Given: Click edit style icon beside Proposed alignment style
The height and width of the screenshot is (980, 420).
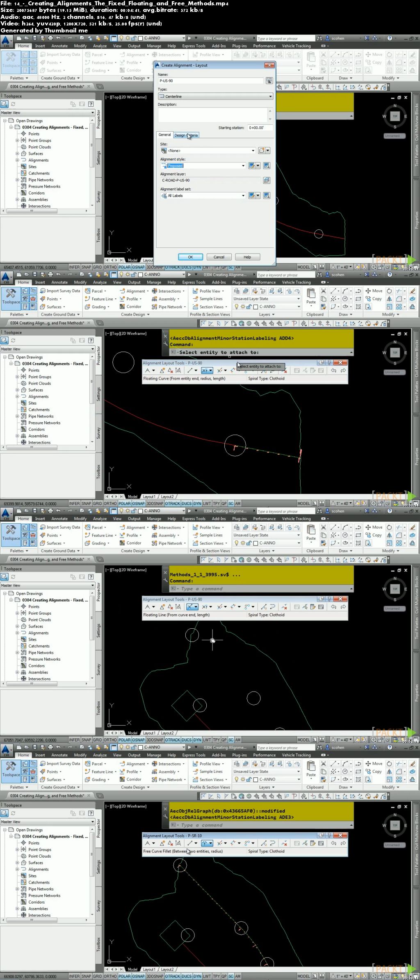Looking at the screenshot, I should point(253,166).
